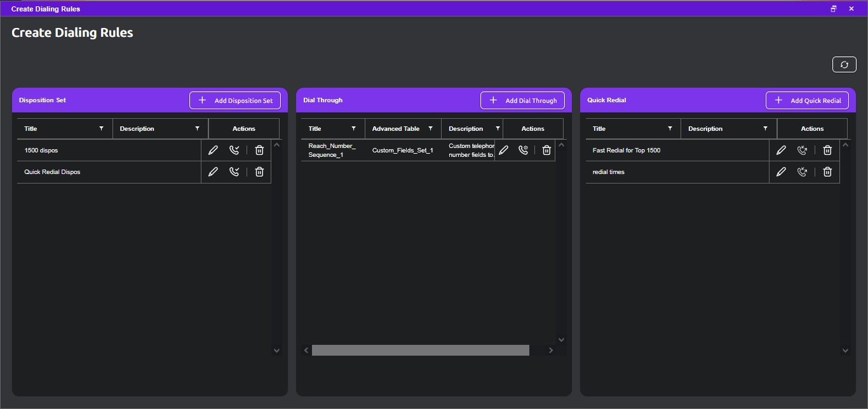Sort by Title in Quick Redial table
868x409 pixels.
[599, 129]
